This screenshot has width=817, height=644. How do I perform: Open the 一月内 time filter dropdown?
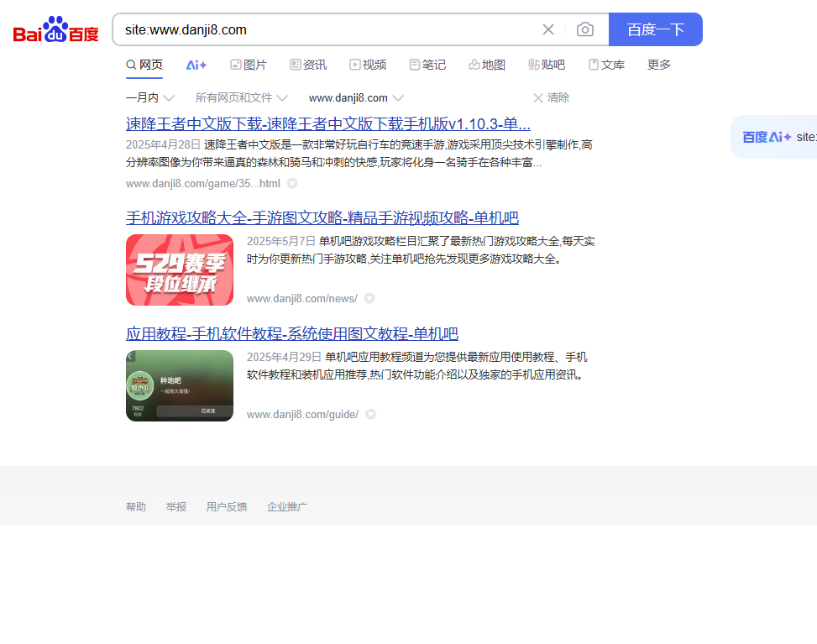click(149, 97)
